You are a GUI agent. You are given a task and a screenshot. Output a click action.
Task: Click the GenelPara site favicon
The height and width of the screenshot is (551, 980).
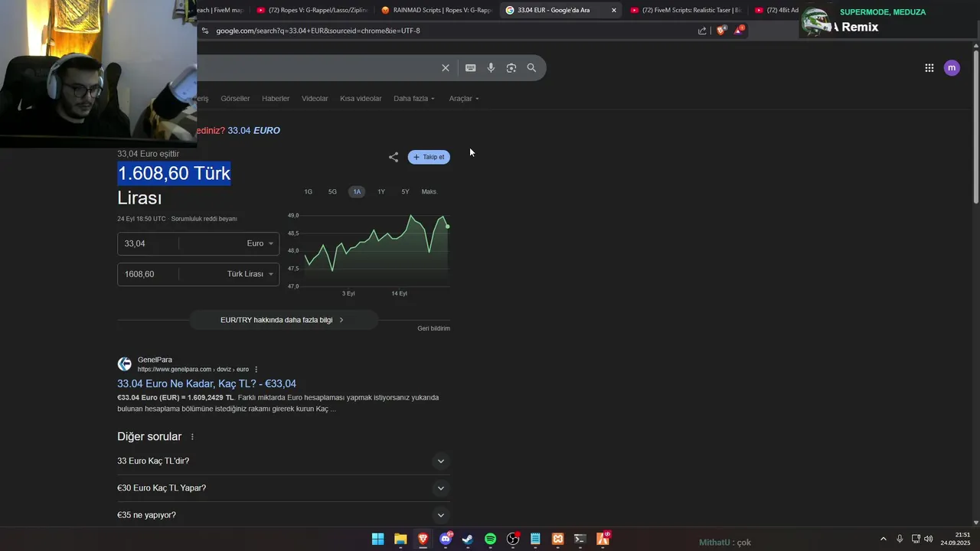coord(124,364)
